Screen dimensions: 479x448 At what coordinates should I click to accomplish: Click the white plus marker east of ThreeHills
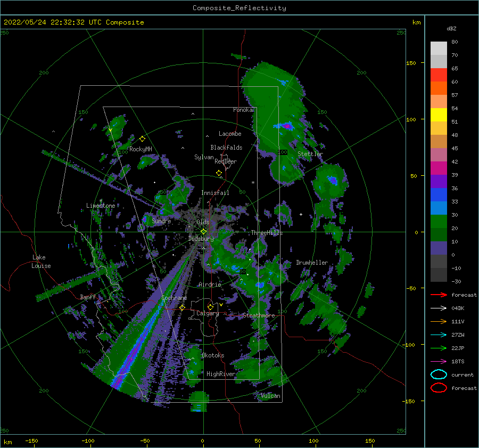click(x=301, y=214)
